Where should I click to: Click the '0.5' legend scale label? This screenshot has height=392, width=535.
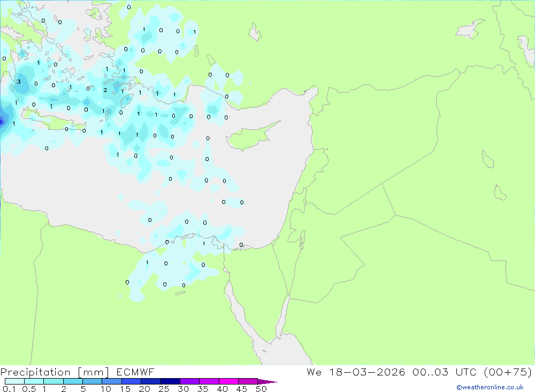click(29, 389)
